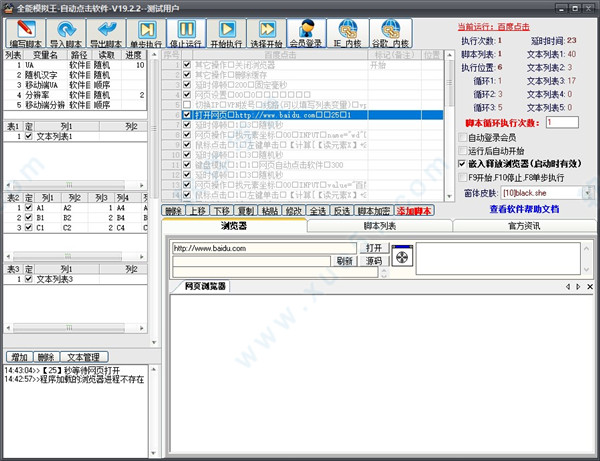Enable the 运行后自动开始 checkbox
This screenshot has height=461, width=600.
tap(461, 149)
